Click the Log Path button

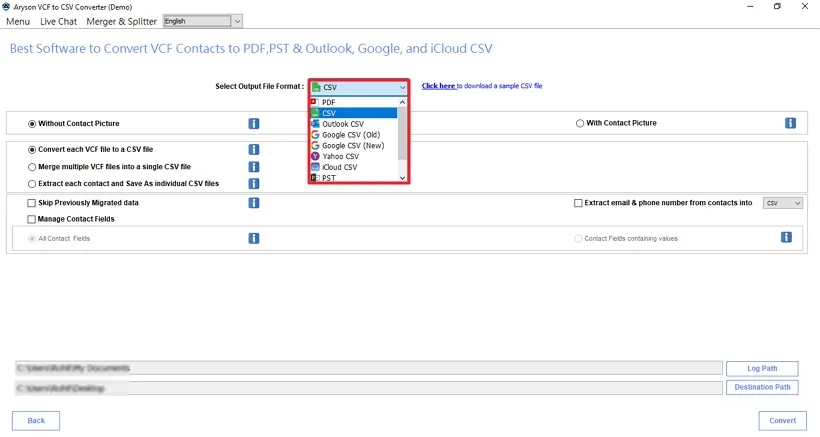762,369
